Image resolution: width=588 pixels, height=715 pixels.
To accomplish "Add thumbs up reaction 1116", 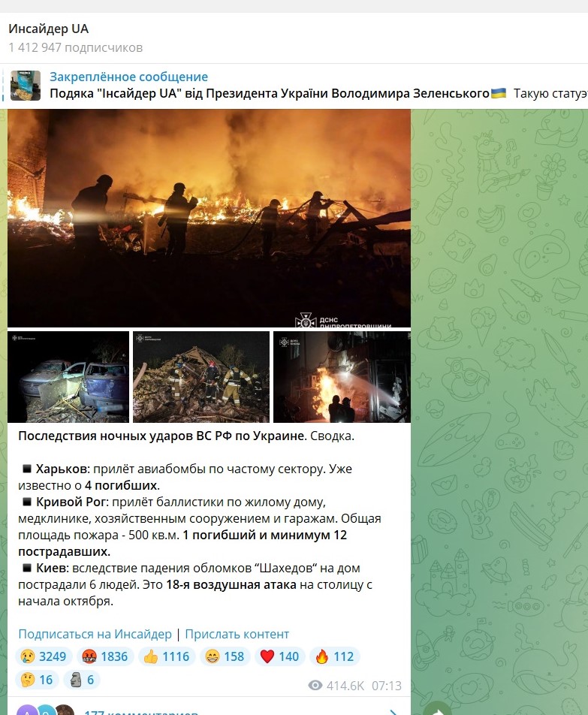I will pos(167,656).
